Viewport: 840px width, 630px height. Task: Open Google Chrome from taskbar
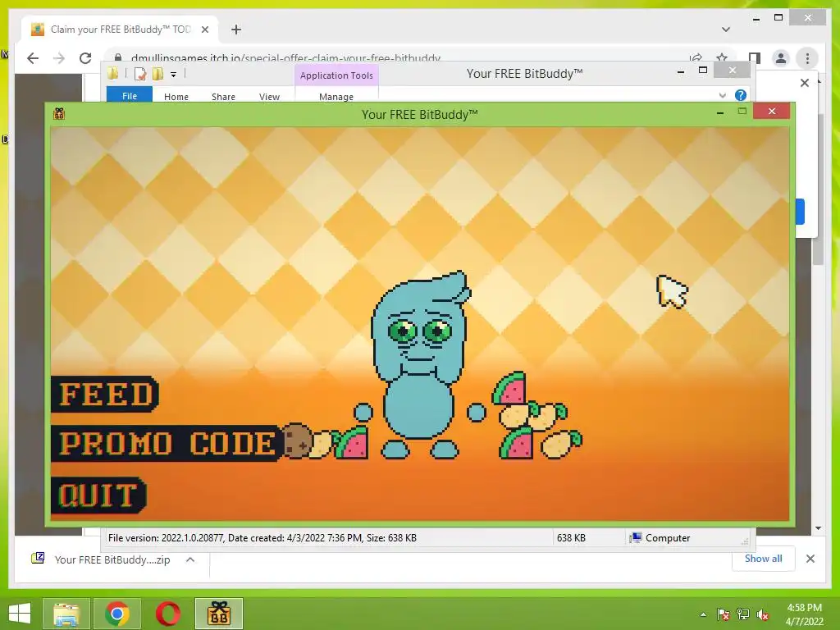point(117,614)
